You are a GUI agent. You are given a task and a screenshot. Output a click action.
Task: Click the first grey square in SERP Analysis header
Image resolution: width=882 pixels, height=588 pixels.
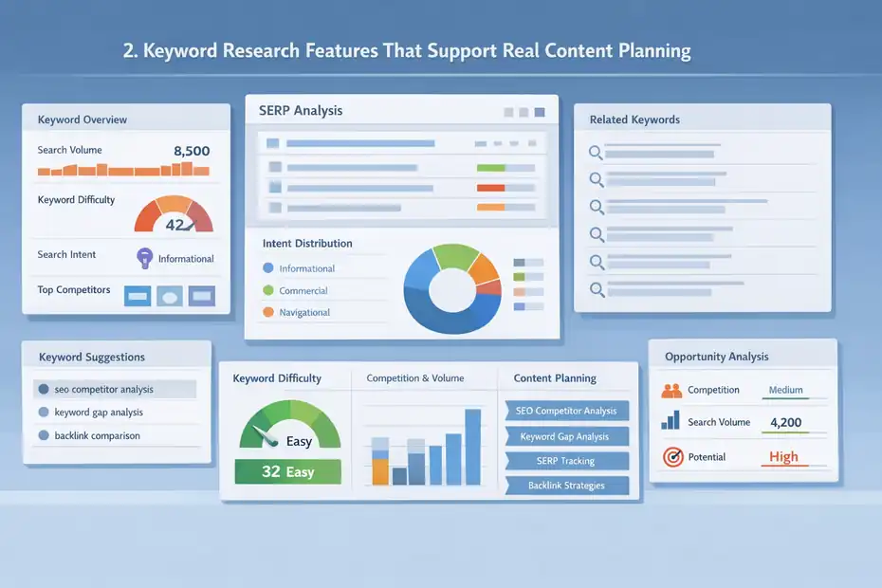[508, 113]
